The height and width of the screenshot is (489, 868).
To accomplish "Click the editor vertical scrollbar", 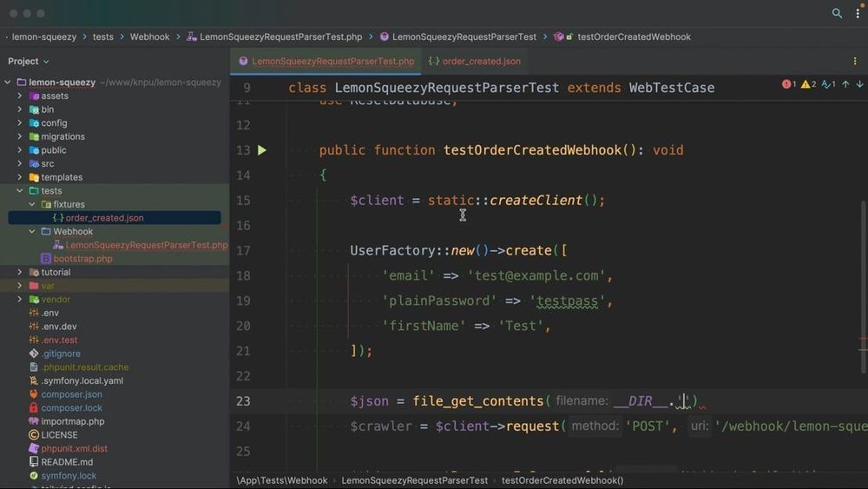I will click(x=864, y=287).
